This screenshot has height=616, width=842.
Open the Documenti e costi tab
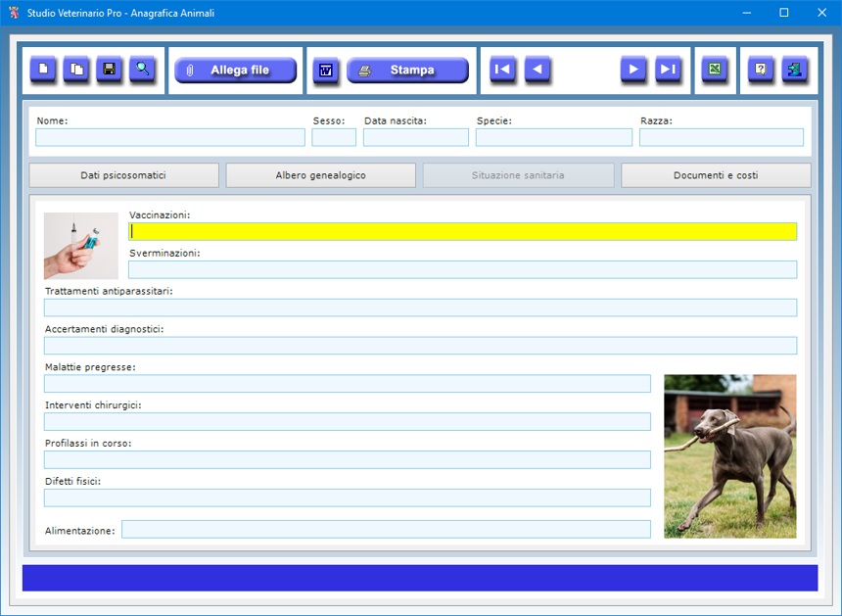716,175
